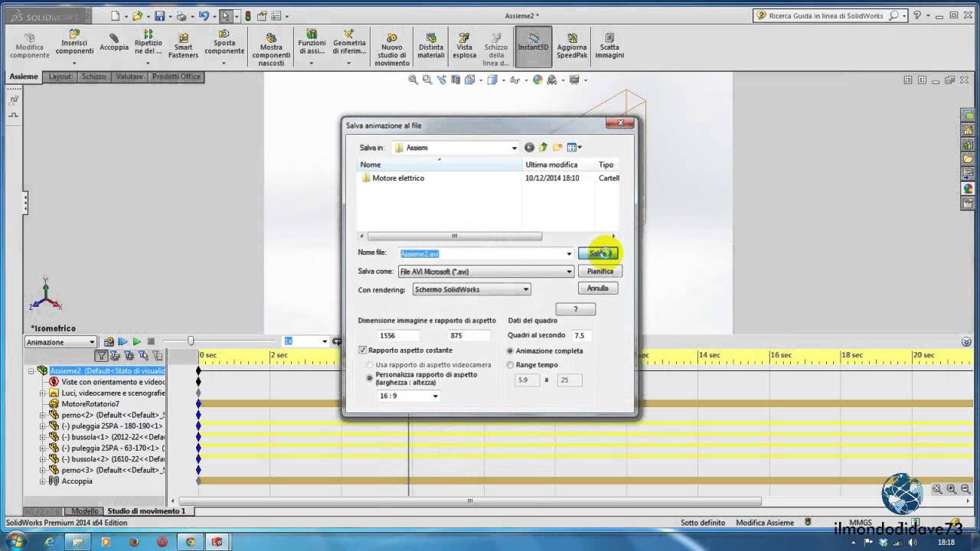Play the animation with the green arrow
This screenshot has width=980, height=551.
[136, 342]
